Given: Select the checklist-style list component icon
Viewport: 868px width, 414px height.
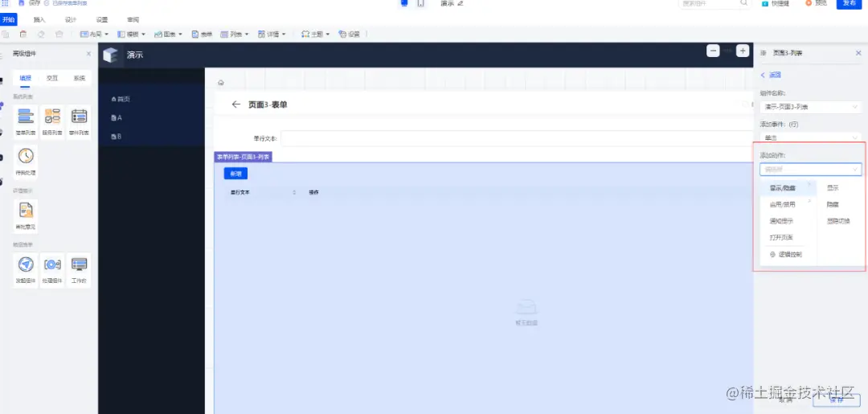Looking at the screenshot, I should point(52,117).
